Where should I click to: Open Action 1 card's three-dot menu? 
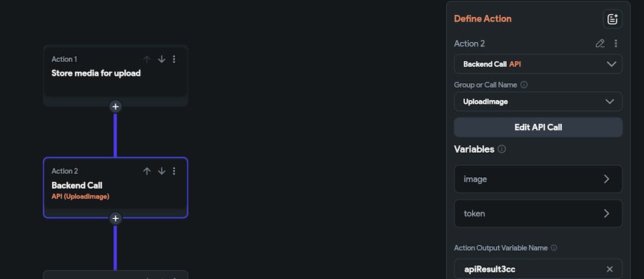tap(174, 59)
